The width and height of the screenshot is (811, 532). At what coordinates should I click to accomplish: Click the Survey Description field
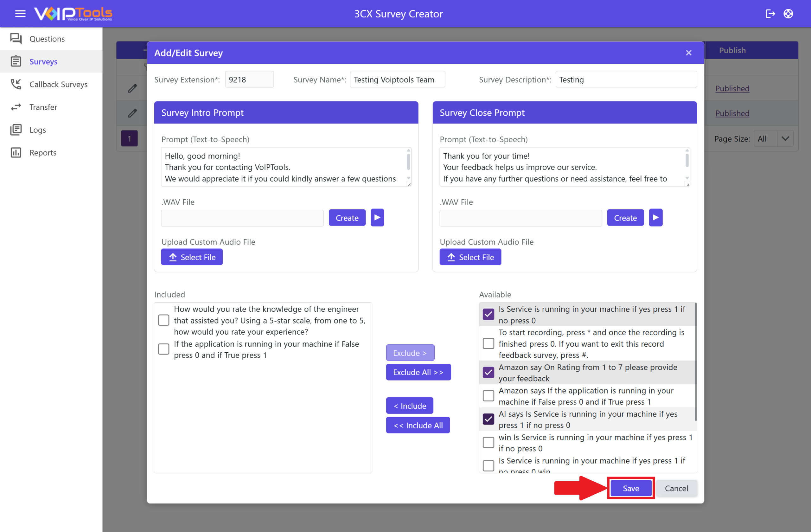click(626, 80)
